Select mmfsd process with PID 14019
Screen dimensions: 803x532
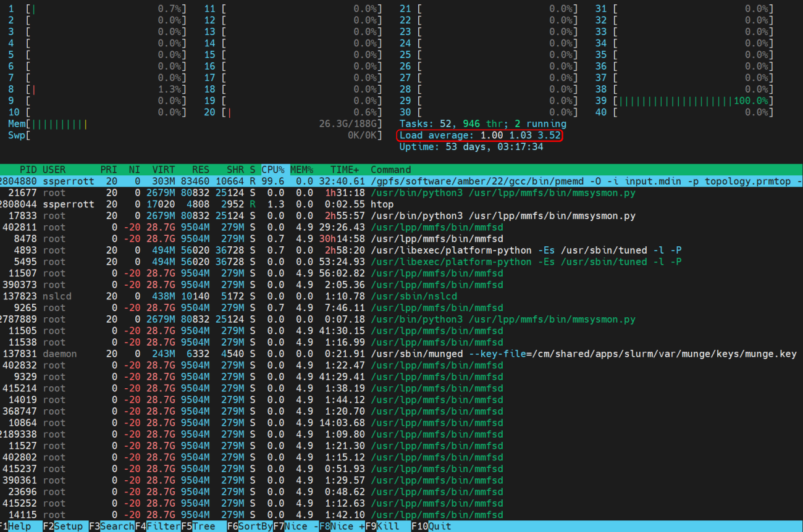click(x=401, y=400)
